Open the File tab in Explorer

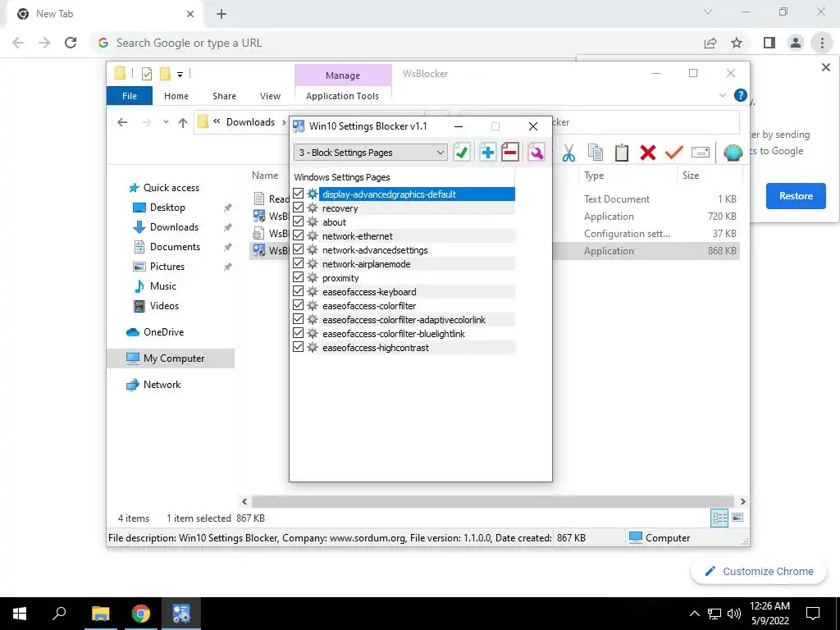pyautogui.click(x=130, y=96)
